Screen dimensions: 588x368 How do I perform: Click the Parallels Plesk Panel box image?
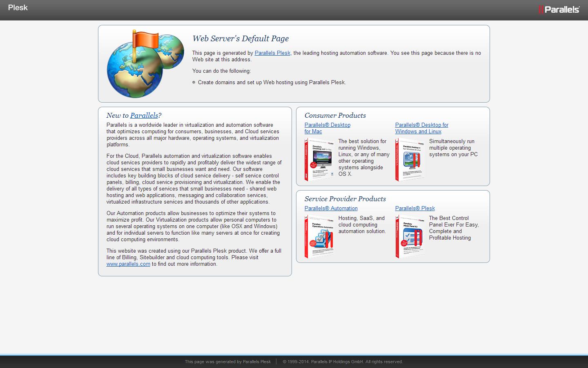(x=410, y=236)
